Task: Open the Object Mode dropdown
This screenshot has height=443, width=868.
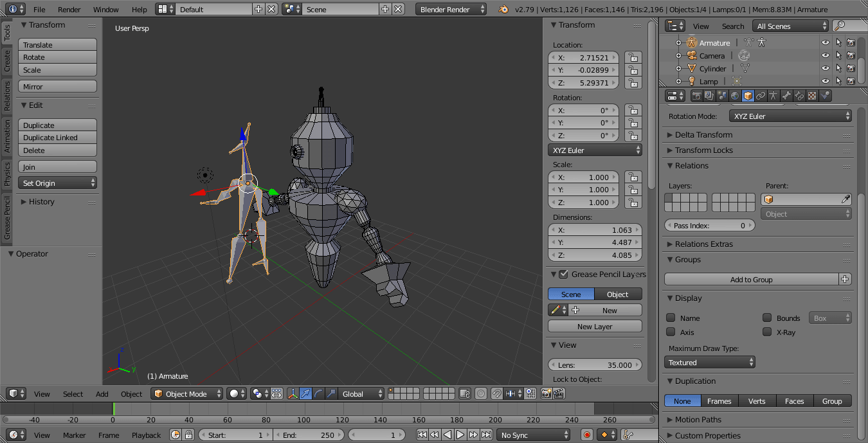Action: click(186, 393)
